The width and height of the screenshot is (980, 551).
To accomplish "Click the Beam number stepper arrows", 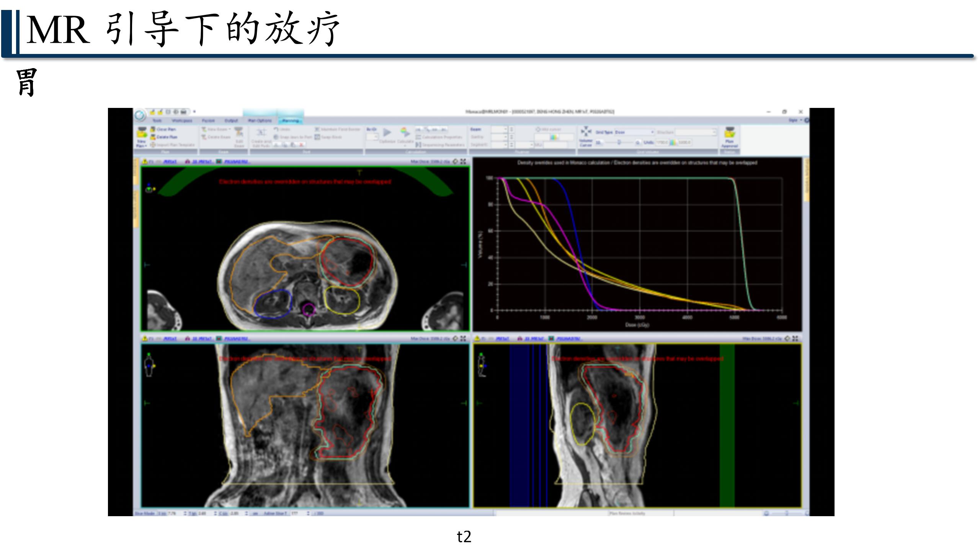I will click(511, 129).
